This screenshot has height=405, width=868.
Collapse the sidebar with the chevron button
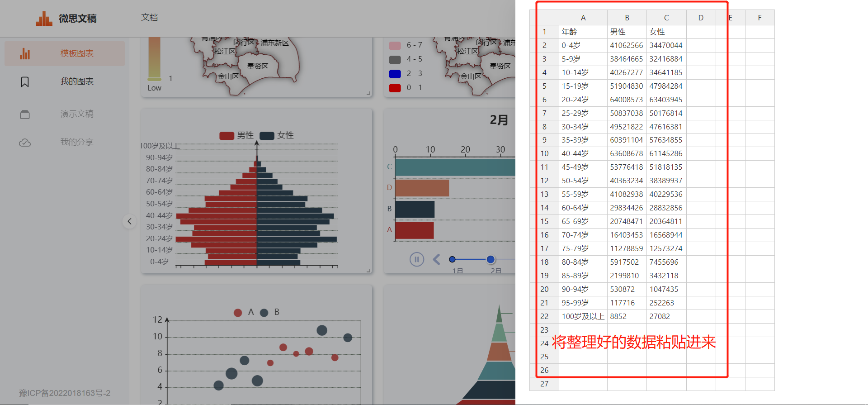129,221
